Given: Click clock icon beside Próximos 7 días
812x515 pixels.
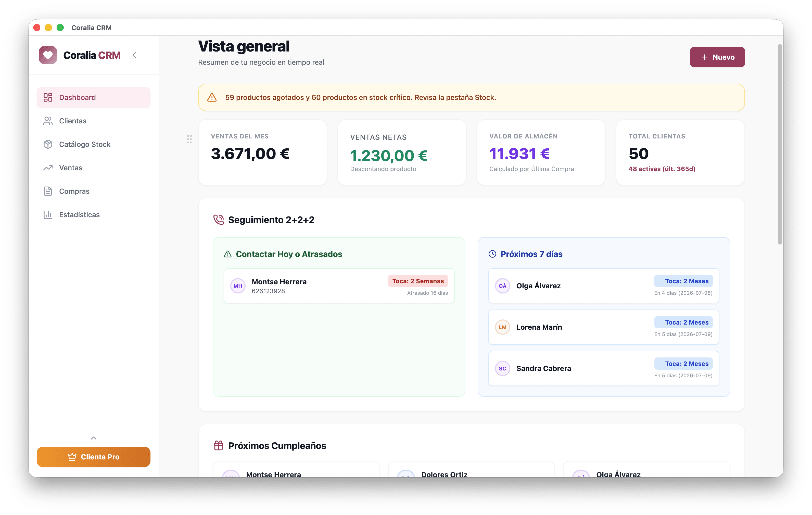Looking at the screenshot, I should tap(492, 254).
